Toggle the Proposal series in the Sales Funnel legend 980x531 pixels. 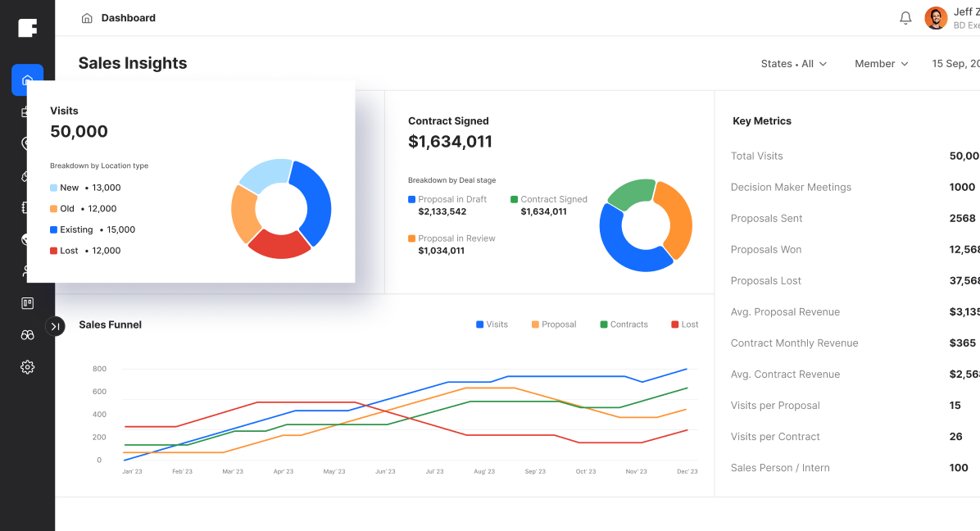pyautogui.click(x=554, y=324)
